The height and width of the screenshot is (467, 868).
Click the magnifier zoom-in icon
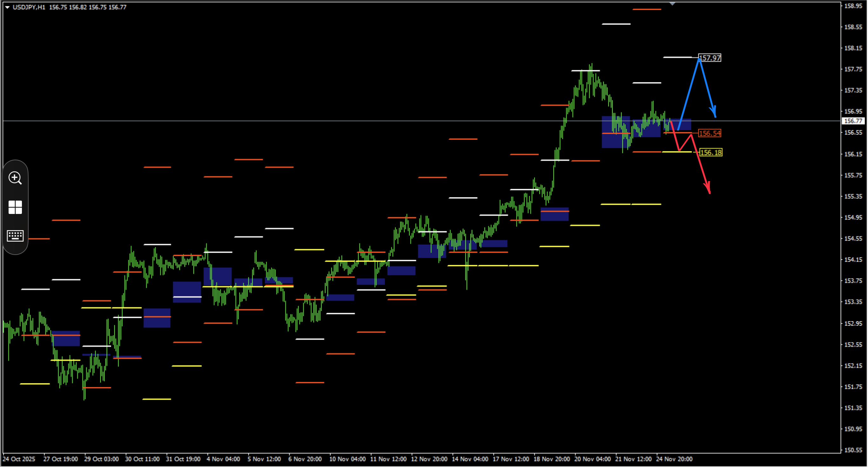click(x=15, y=178)
